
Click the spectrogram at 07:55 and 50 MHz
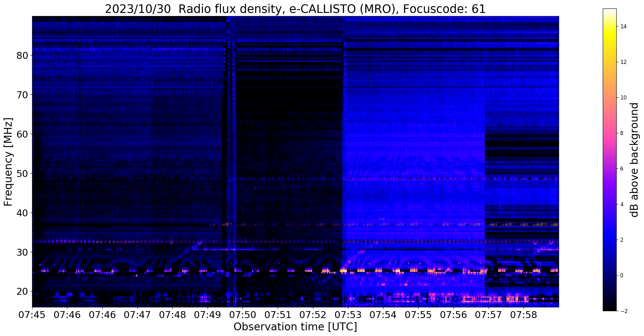418,174
